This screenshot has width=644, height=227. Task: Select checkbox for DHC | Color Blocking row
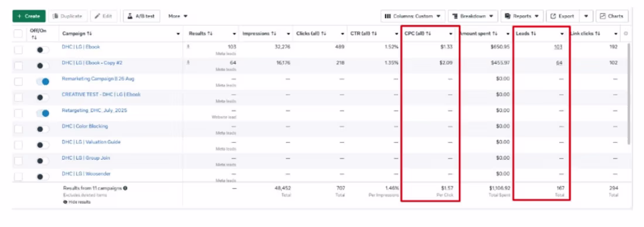pyautogui.click(x=19, y=129)
